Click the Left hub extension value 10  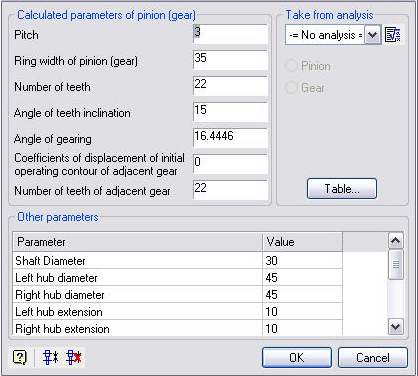click(x=302, y=311)
